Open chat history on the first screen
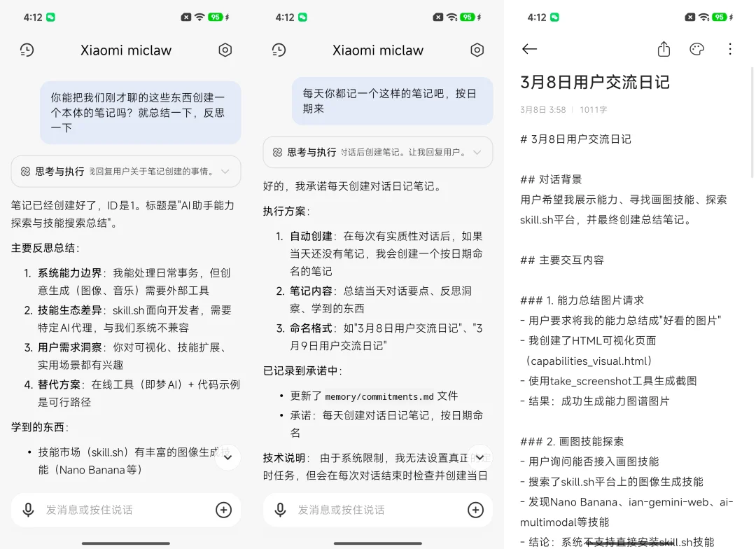The image size is (756, 549). 27,50
